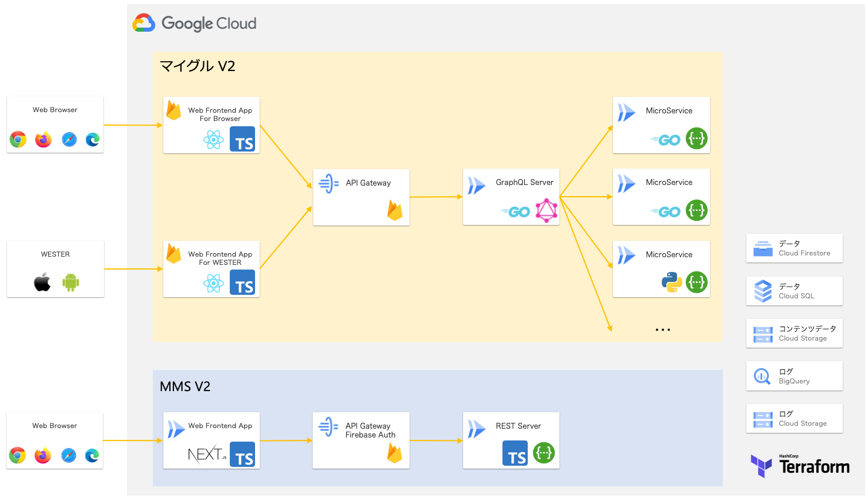Select the MMS V2 heading text
The height and width of the screenshot is (498, 868).
pyautogui.click(x=185, y=386)
